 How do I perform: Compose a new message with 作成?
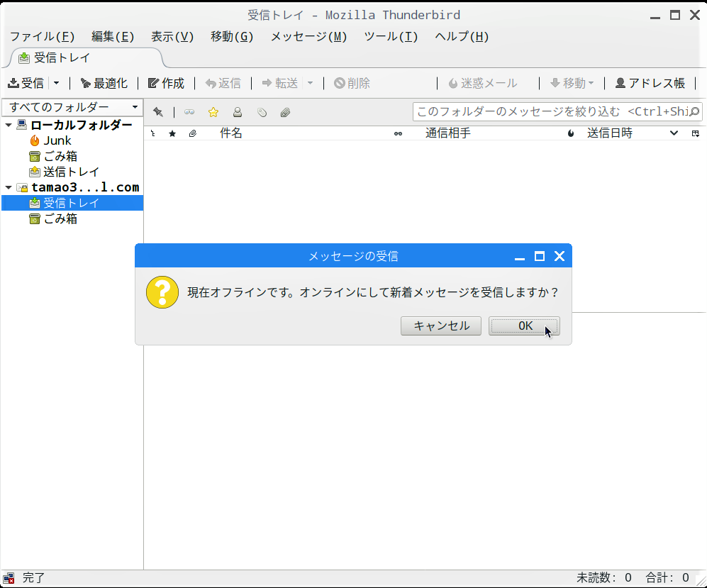coord(167,83)
